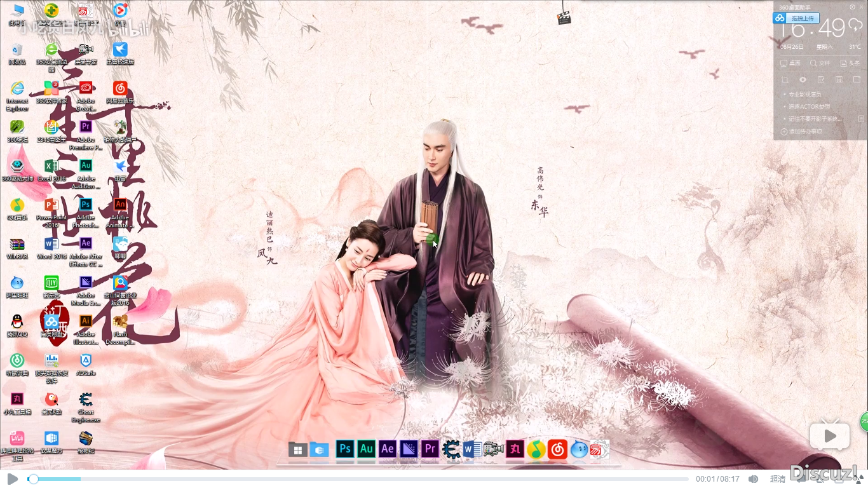
Task: Open the start tile icon in the dock
Action: pos(297,449)
